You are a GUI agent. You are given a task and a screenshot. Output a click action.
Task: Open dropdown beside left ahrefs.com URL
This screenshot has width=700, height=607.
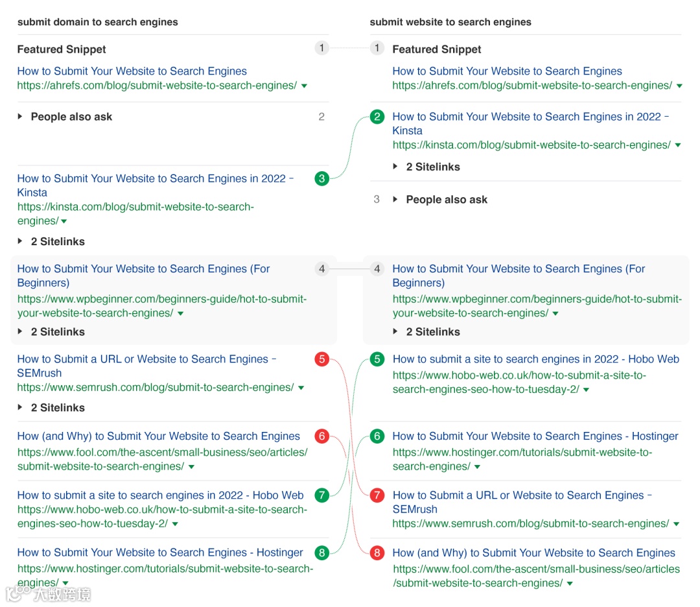(x=304, y=86)
